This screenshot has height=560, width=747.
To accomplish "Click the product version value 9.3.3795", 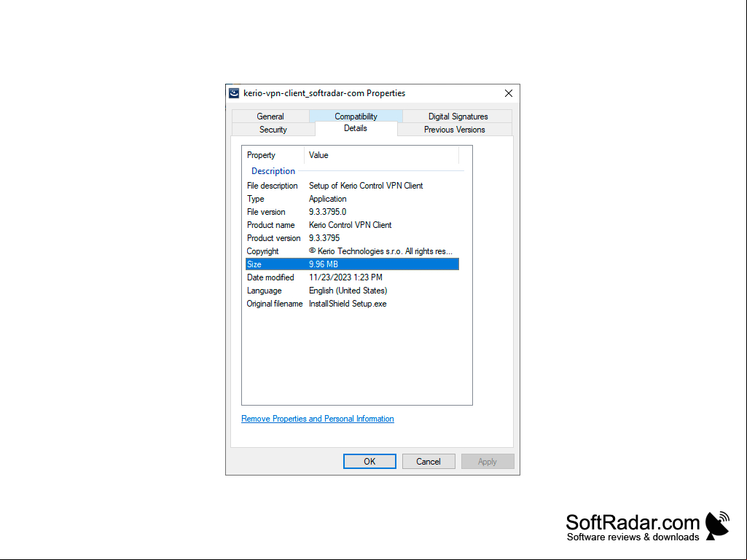I will [324, 238].
